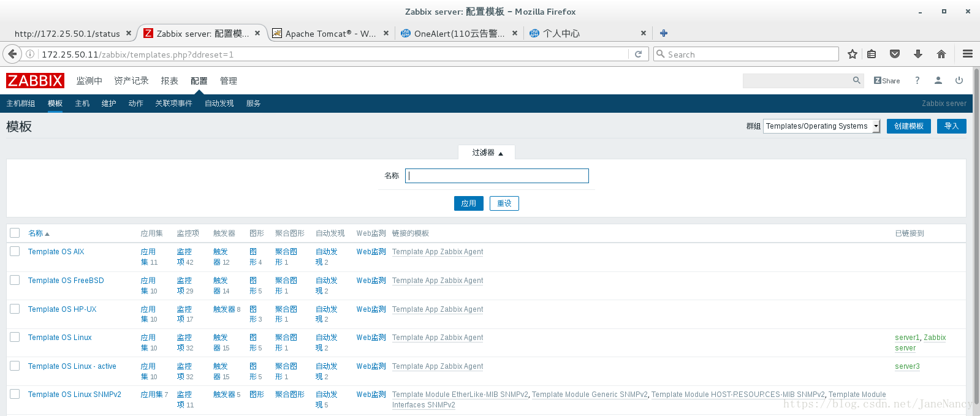Sort the table by 名称 column
Viewport: 980px width, 416px height.
[39, 233]
